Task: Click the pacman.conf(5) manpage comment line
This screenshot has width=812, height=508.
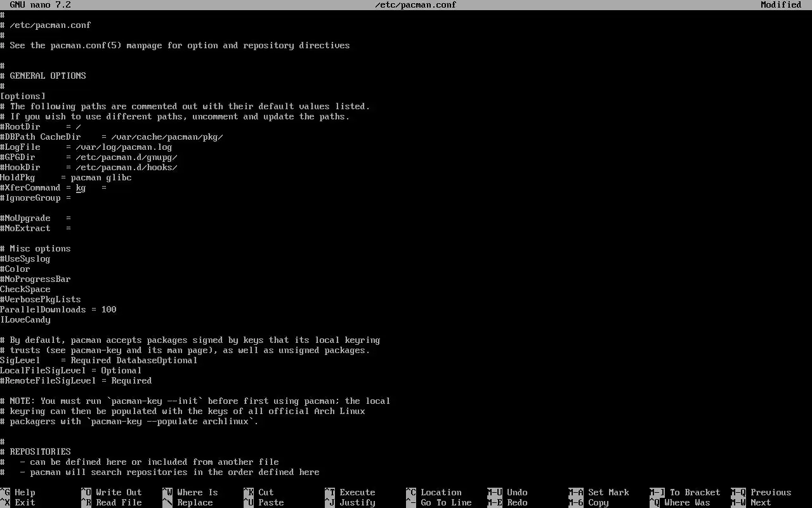Action: [175, 45]
